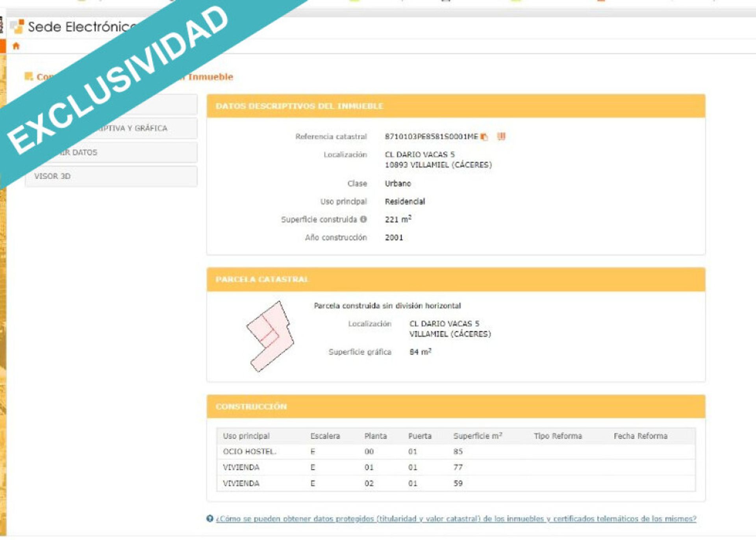Open link about obtaining protected data
Viewport: 756px width, 540px height.
(x=456, y=519)
